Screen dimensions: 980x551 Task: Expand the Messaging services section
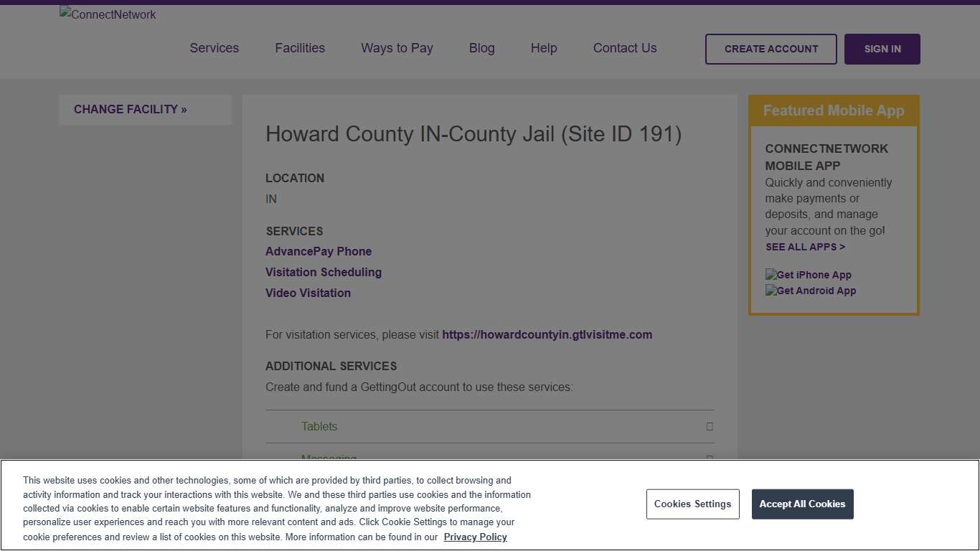[329, 459]
